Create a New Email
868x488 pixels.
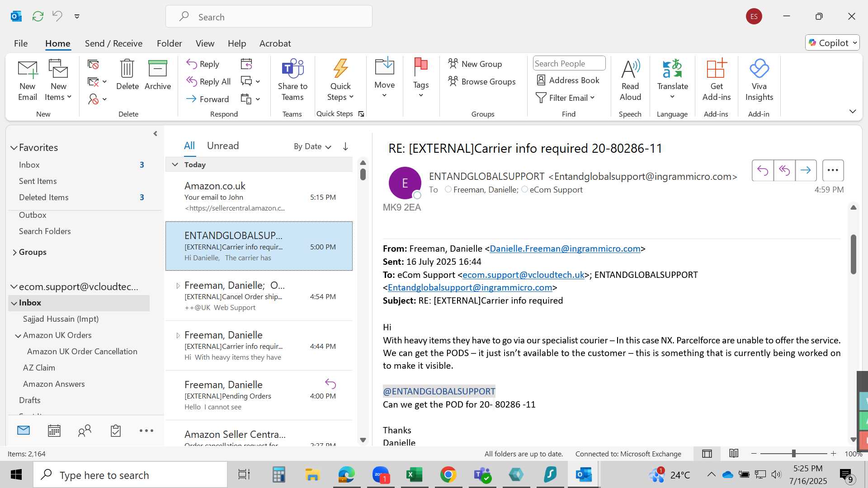[28, 80]
